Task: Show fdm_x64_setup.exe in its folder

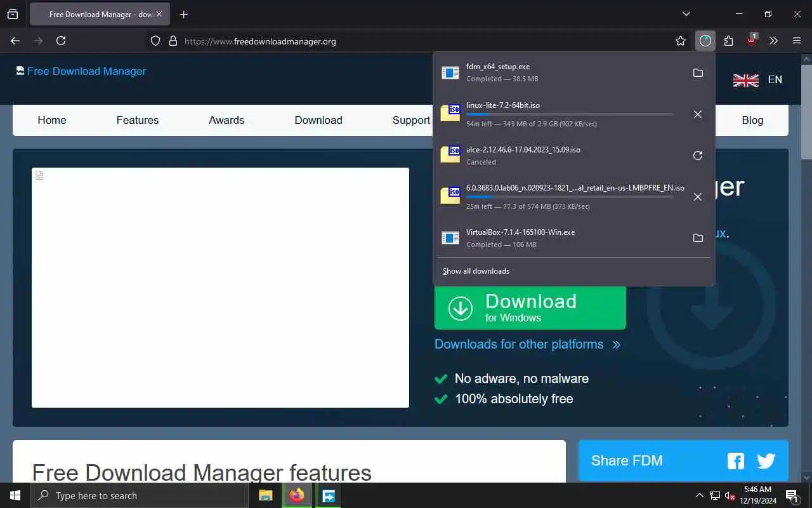Action: coord(698,73)
